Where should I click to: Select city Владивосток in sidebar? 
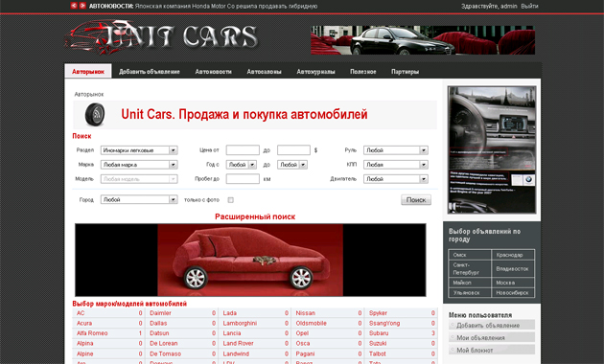click(x=513, y=268)
